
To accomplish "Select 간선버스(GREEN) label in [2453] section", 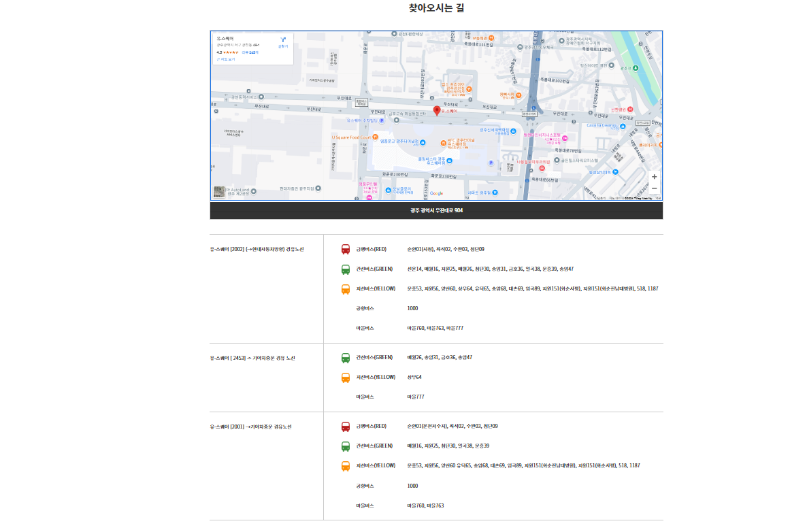I will 374,358.
